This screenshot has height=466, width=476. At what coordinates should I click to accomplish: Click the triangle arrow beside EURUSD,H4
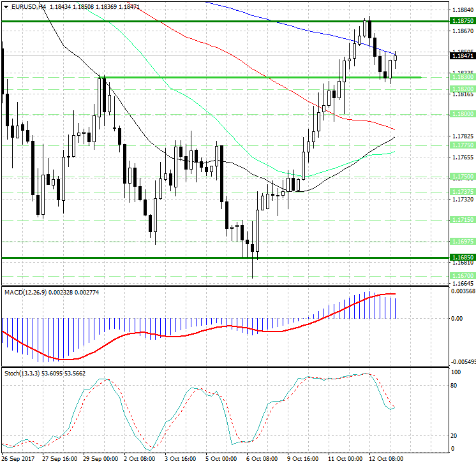pyautogui.click(x=4, y=6)
